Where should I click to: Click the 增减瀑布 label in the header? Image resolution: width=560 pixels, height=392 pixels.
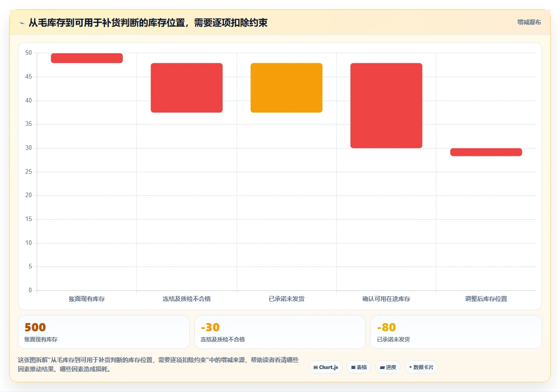tap(529, 22)
